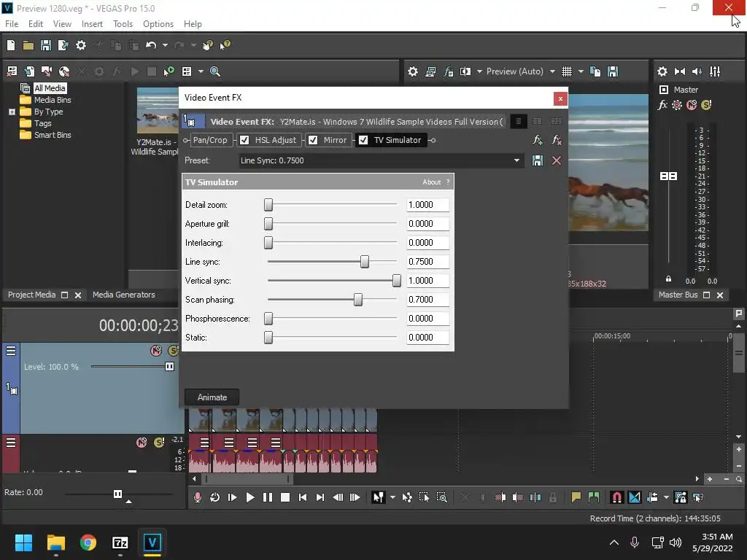Remove selected plug-in icon in FX dialog
This screenshot has width=747, height=560.
point(556,140)
